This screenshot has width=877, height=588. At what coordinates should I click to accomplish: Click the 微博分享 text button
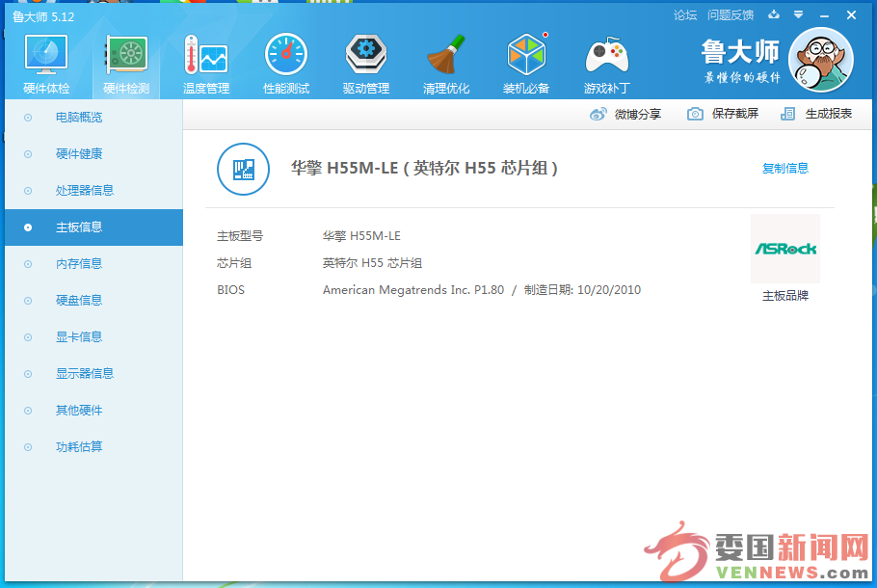tap(638, 114)
